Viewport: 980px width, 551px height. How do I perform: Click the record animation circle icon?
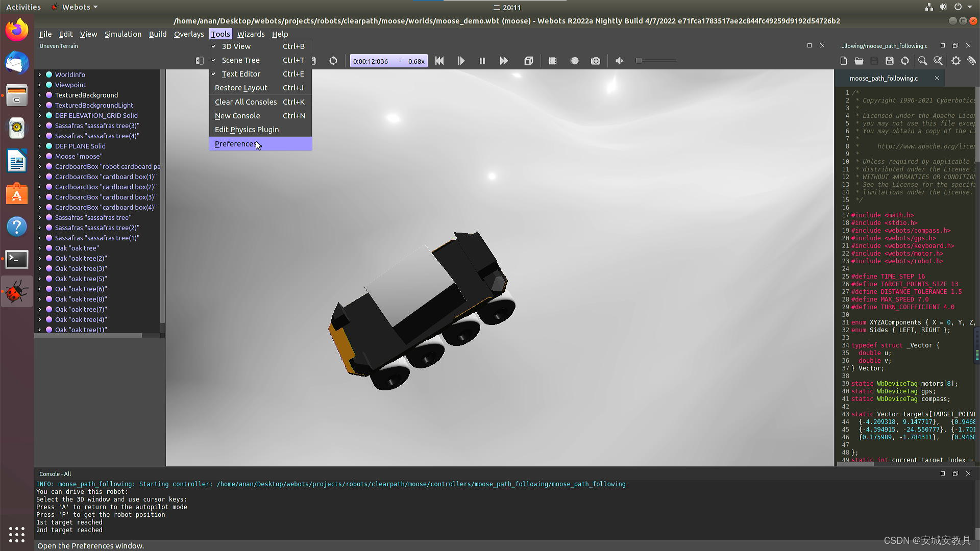point(575,61)
